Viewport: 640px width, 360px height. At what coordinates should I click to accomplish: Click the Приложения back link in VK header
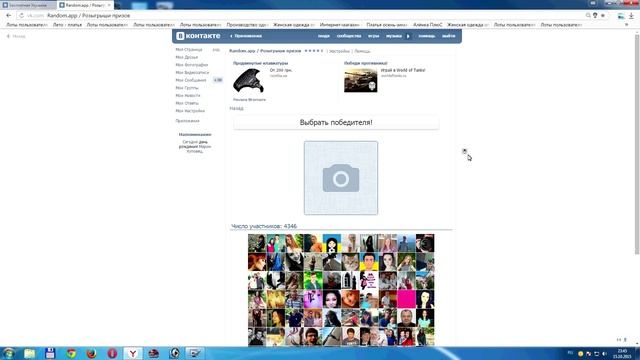tap(246, 36)
